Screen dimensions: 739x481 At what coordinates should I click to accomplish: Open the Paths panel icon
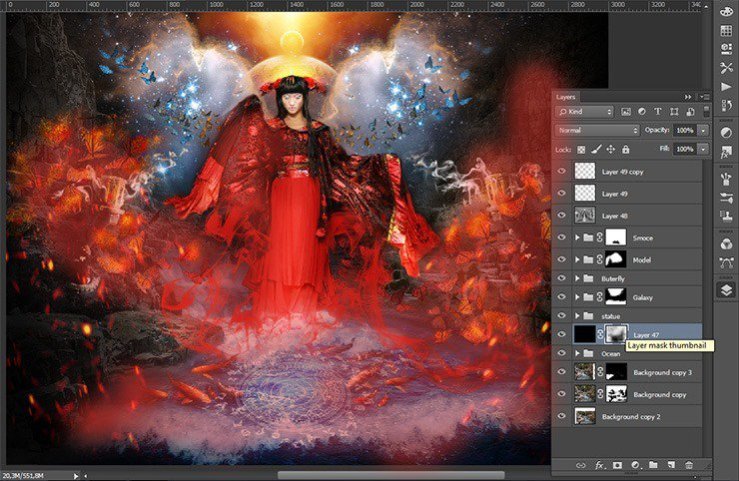click(726, 262)
